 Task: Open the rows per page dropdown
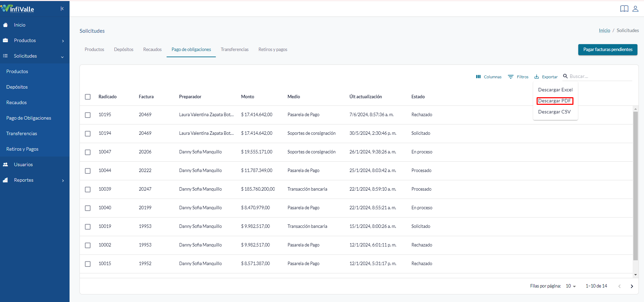[x=571, y=286]
